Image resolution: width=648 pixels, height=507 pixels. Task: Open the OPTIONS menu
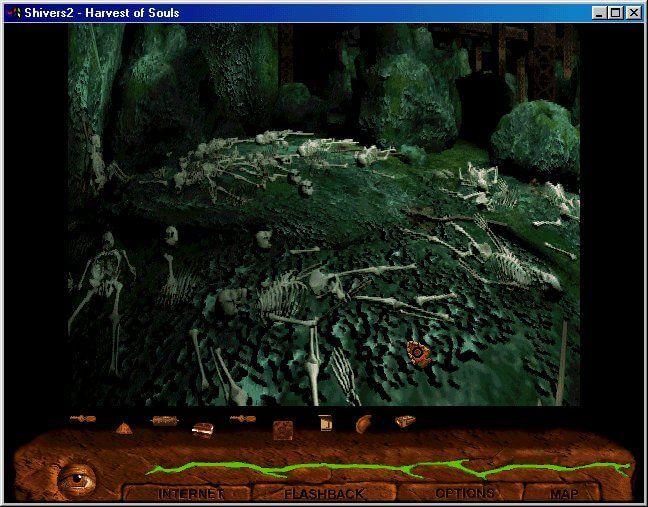[464, 493]
